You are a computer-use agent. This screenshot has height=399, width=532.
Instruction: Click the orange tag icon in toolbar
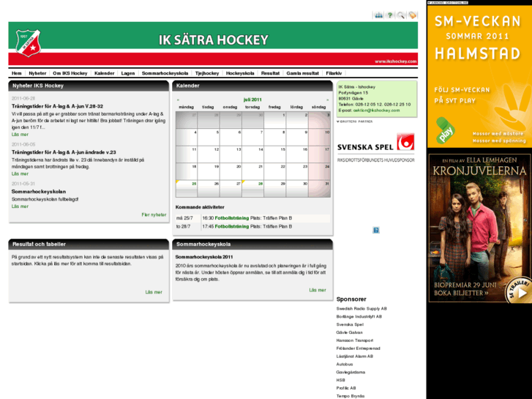click(412, 15)
